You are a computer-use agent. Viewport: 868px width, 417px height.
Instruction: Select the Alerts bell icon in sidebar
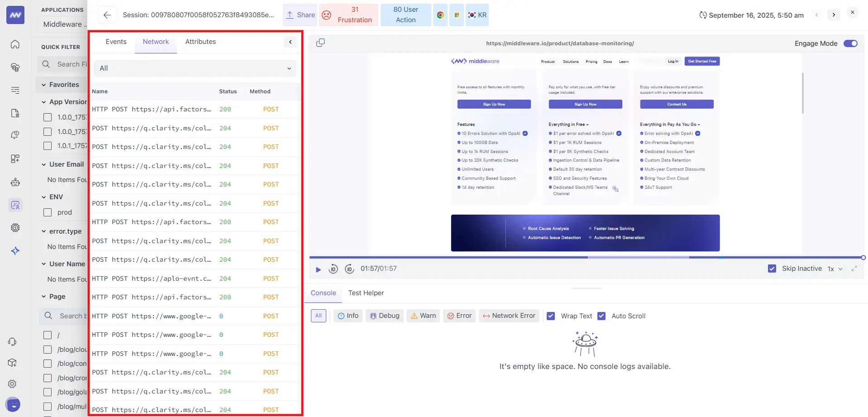click(x=15, y=135)
